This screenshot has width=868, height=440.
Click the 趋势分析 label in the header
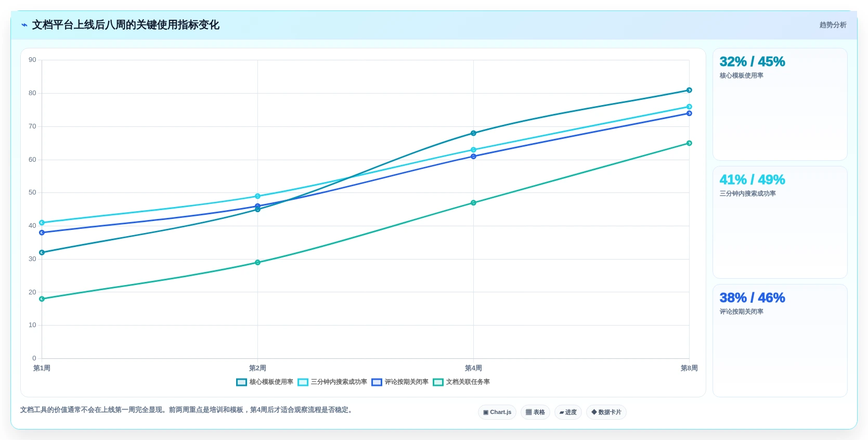(833, 25)
